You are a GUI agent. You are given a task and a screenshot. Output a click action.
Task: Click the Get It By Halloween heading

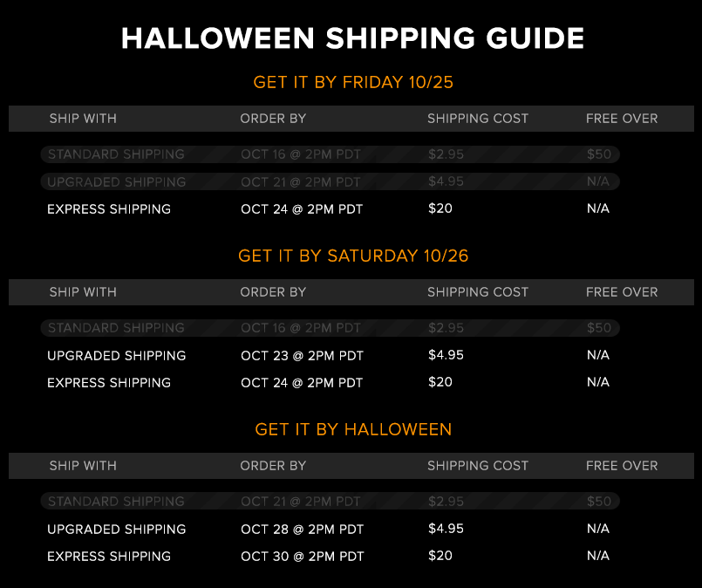click(353, 429)
